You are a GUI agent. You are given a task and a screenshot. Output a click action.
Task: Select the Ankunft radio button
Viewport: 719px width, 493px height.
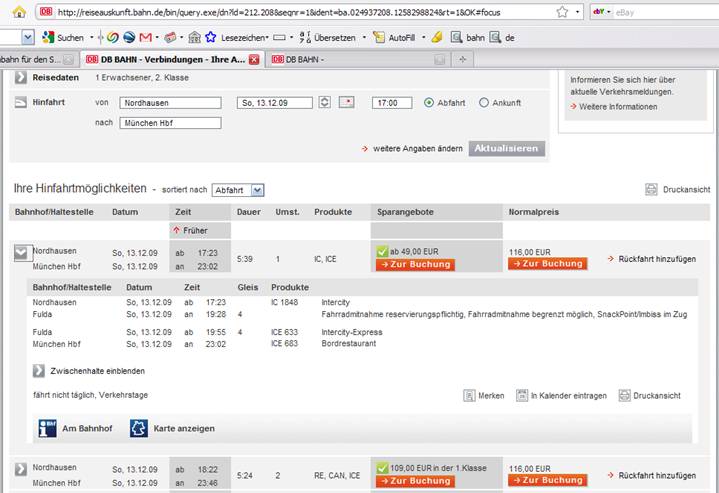coord(484,102)
